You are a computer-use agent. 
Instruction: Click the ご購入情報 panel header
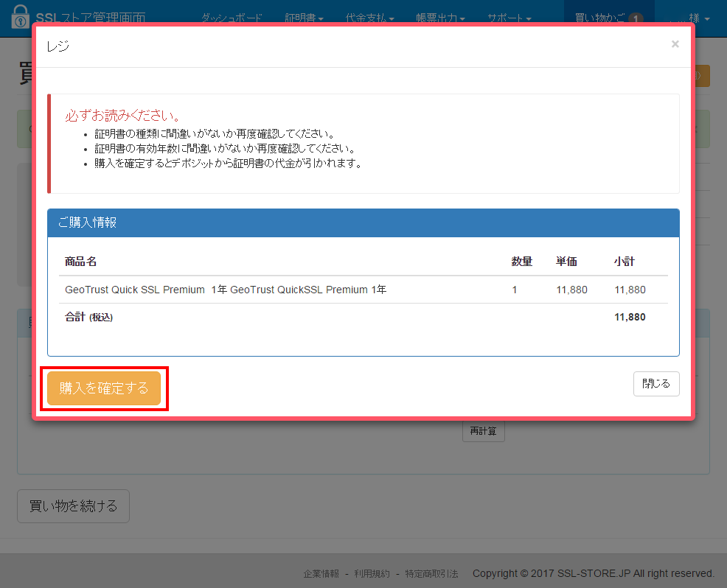click(363, 223)
